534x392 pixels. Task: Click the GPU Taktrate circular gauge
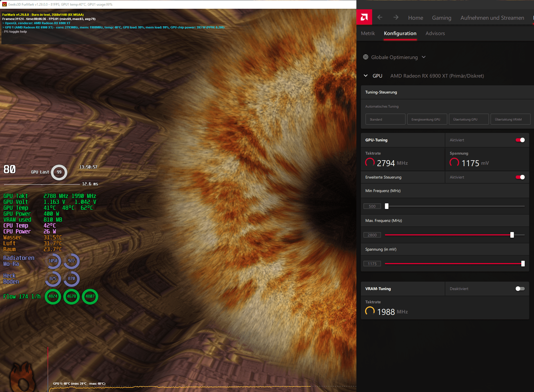370,162
